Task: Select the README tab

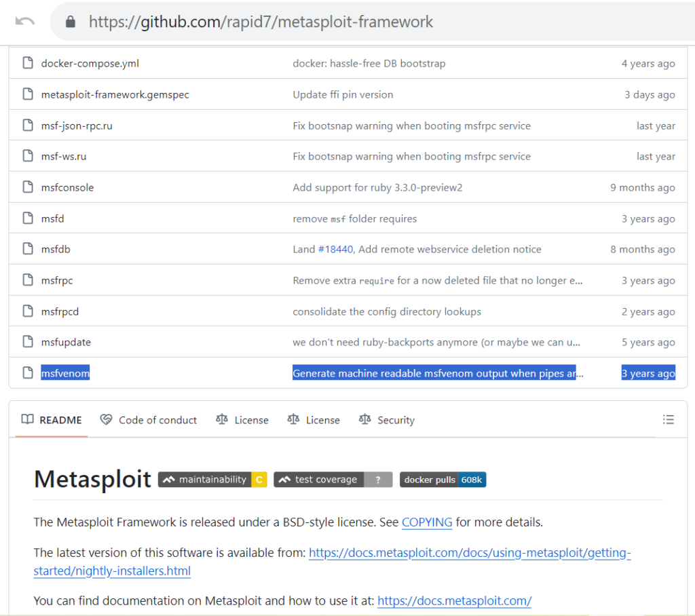Action: tap(52, 420)
